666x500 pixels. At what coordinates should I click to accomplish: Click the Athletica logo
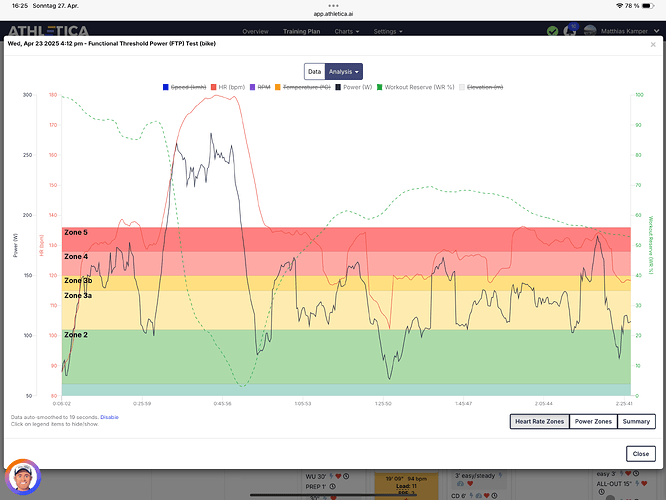(48, 31)
